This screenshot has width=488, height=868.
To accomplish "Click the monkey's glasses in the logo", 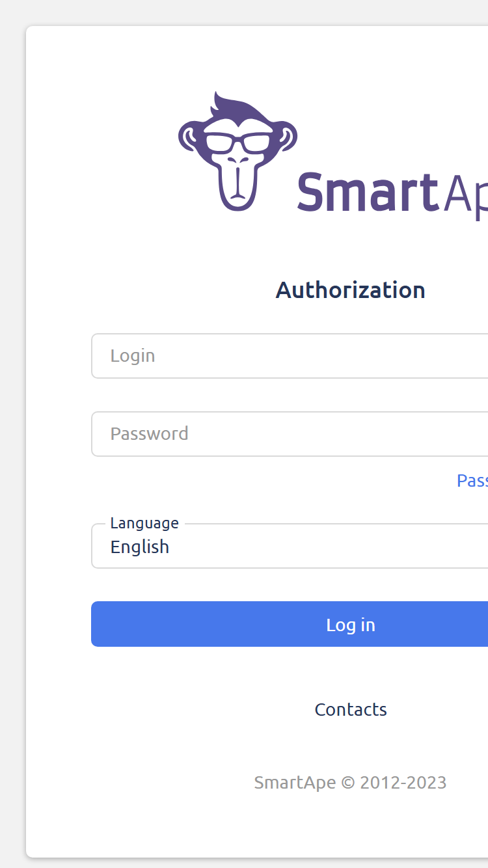I will tap(237, 143).
